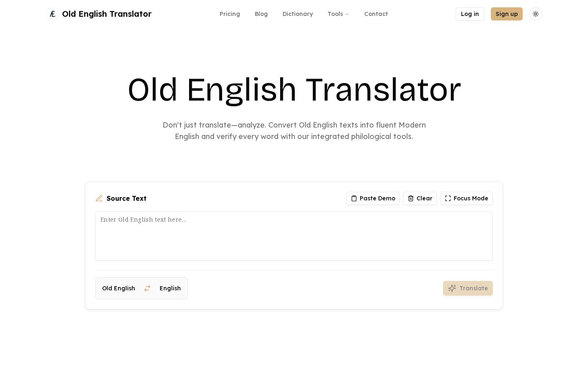This screenshot has width=588, height=368.
Task: Click the pencil icon beside Source Text
Action: [99, 198]
